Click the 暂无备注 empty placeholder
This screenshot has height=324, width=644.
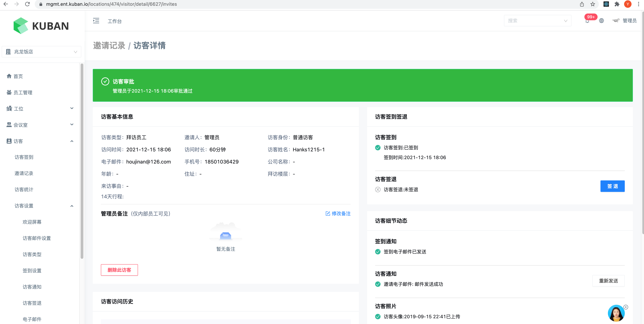tap(226, 237)
